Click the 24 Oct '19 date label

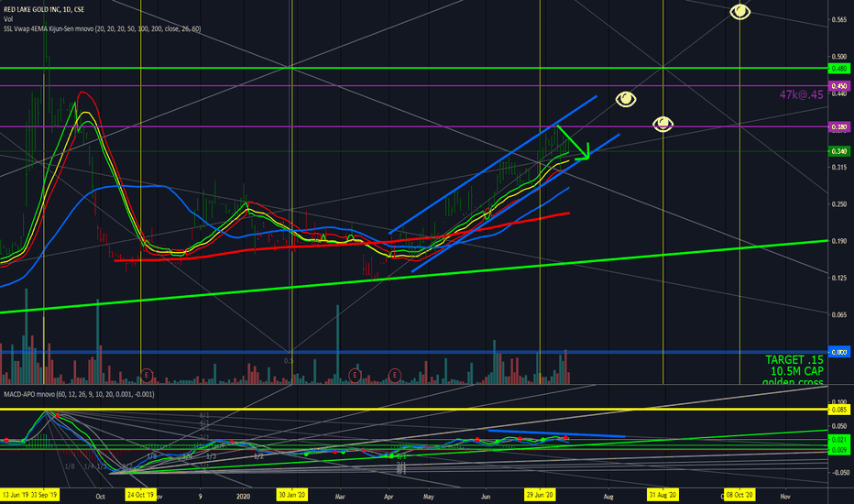point(140,495)
